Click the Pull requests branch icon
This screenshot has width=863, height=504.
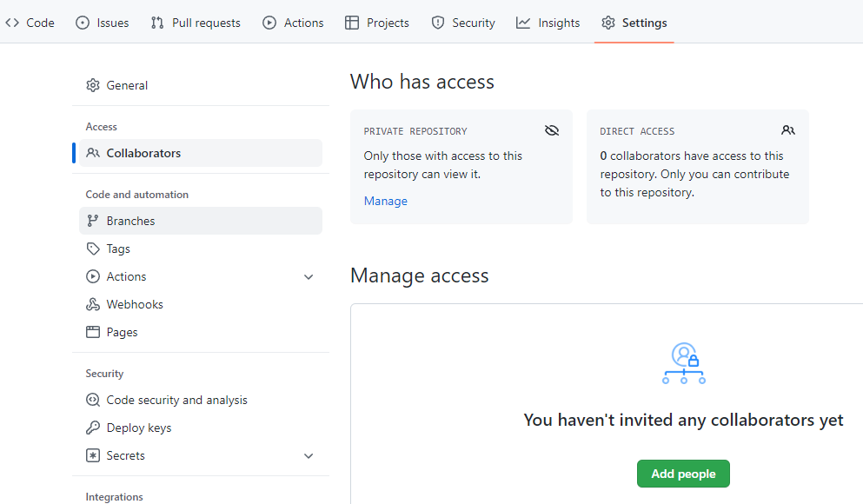[157, 23]
